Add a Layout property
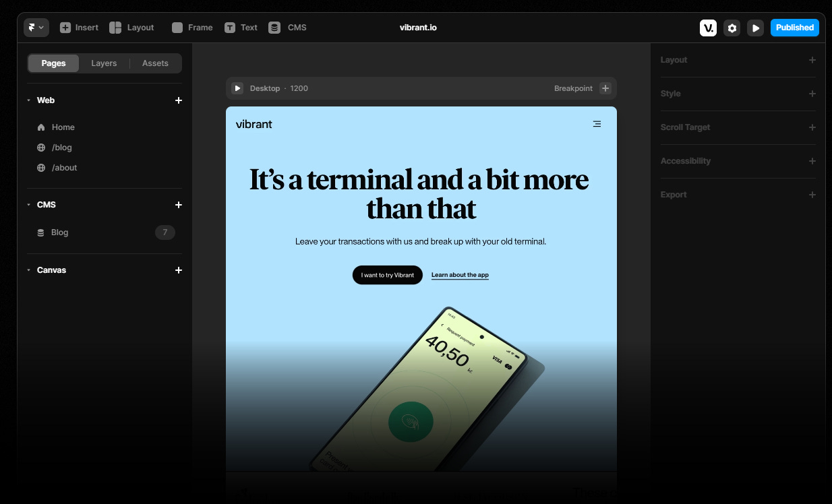 click(x=812, y=60)
